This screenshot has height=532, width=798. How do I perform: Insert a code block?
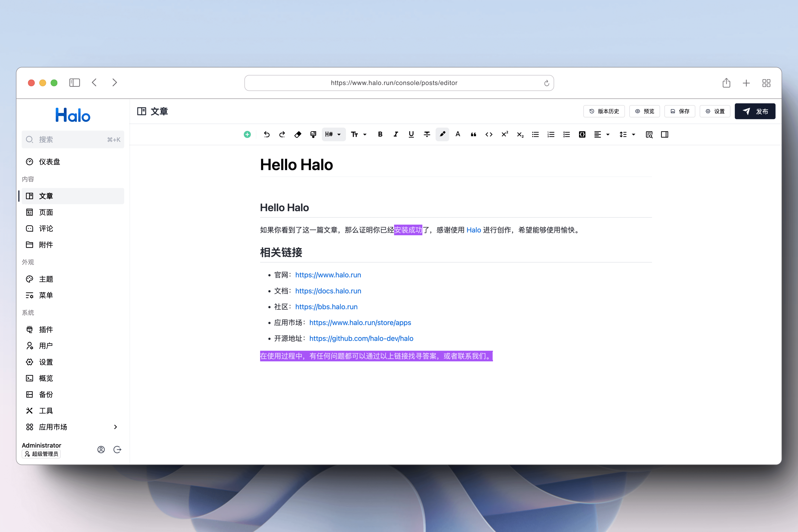click(582, 134)
